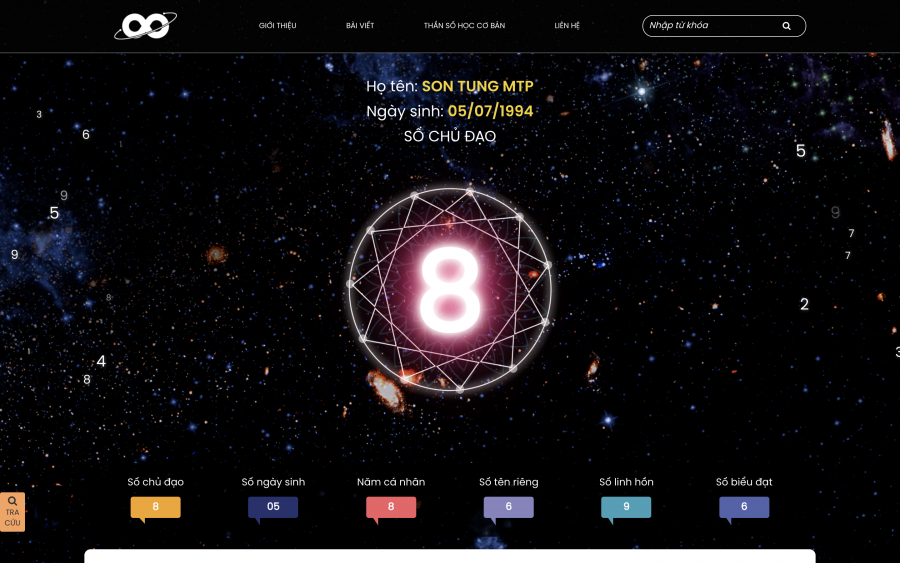Click the Số linh hồn label

click(x=626, y=482)
